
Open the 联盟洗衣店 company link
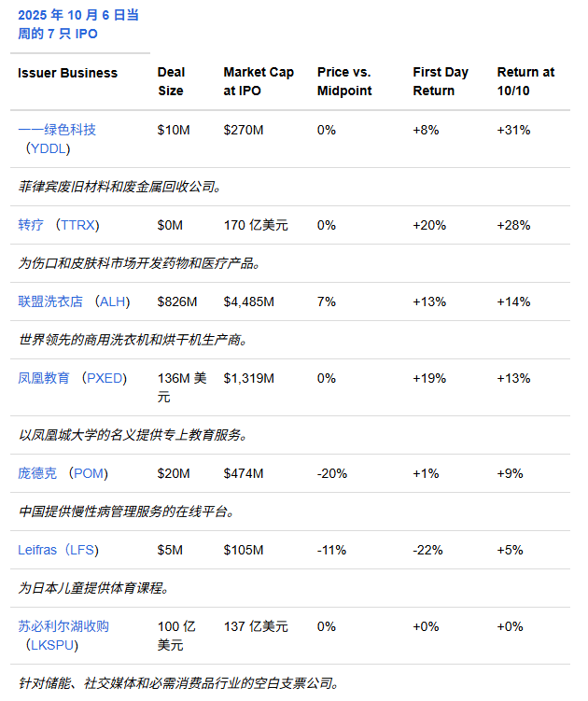pos(50,301)
